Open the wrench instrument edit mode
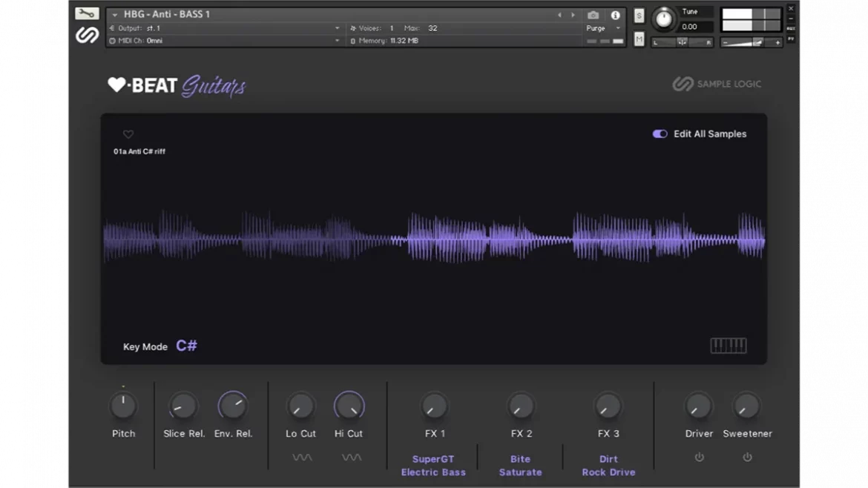This screenshot has width=868, height=488. (x=86, y=13)
